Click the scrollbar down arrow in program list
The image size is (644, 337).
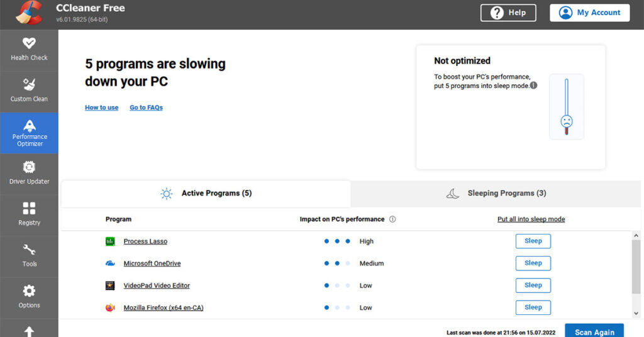636,312
